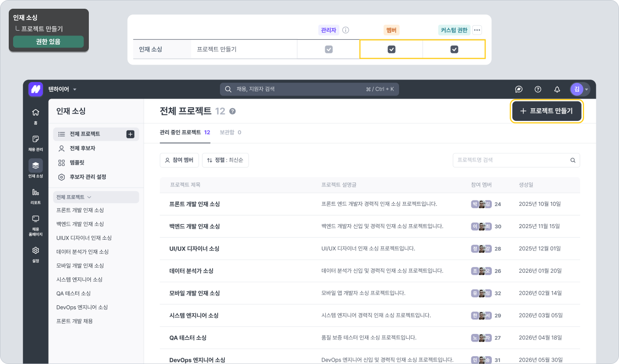Click member avatars in QA 테스터 소싱 row
Viewport: 619px width, 364px height.
[x=481, y=338]
